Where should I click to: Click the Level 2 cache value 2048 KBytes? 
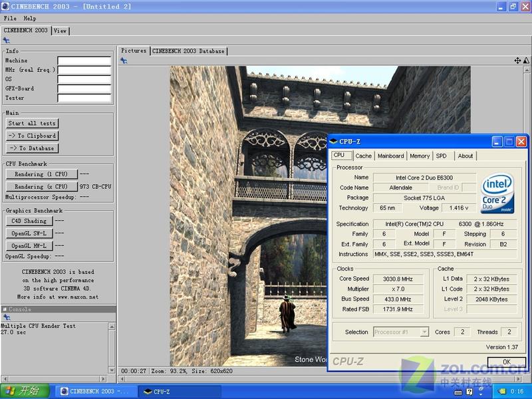[x=491, y=299]
